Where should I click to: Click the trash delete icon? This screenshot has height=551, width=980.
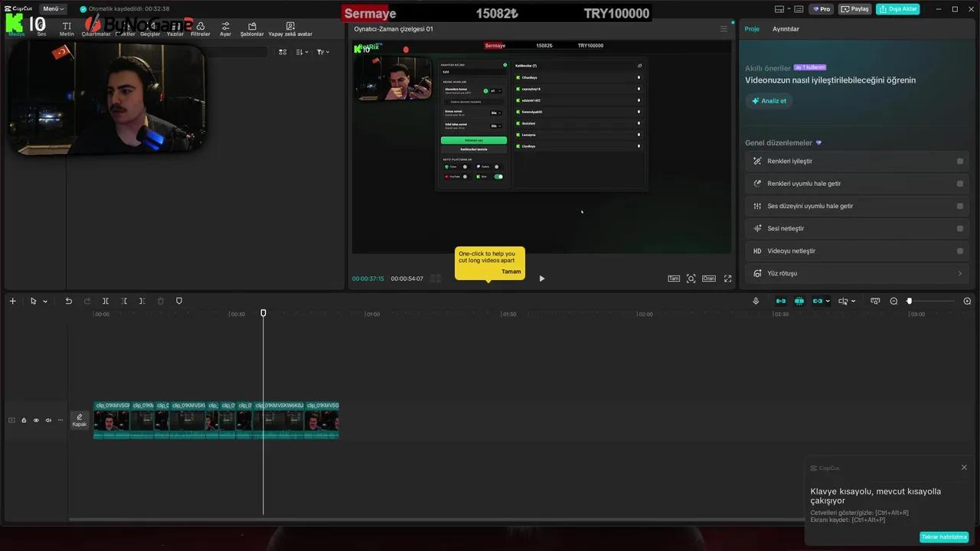(x=161, y=302)
